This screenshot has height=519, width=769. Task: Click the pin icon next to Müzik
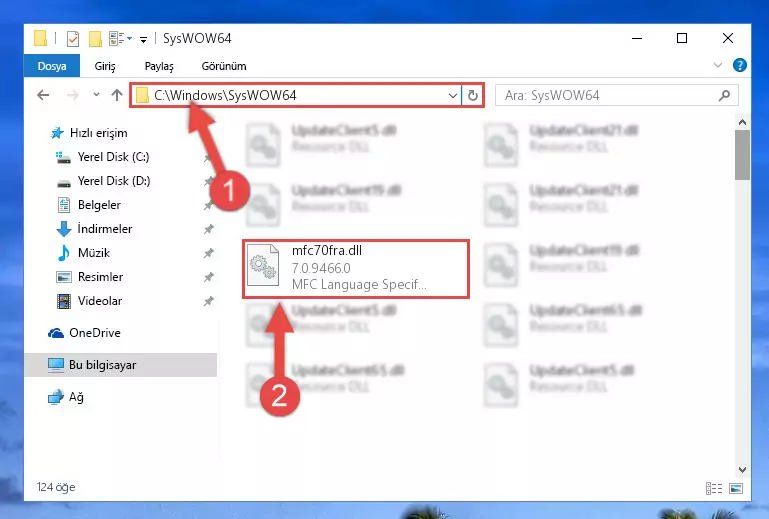click(208, 253)
